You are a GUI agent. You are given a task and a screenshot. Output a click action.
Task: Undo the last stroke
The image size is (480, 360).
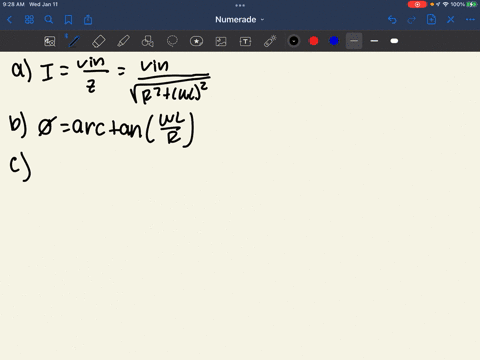point(392,20)
